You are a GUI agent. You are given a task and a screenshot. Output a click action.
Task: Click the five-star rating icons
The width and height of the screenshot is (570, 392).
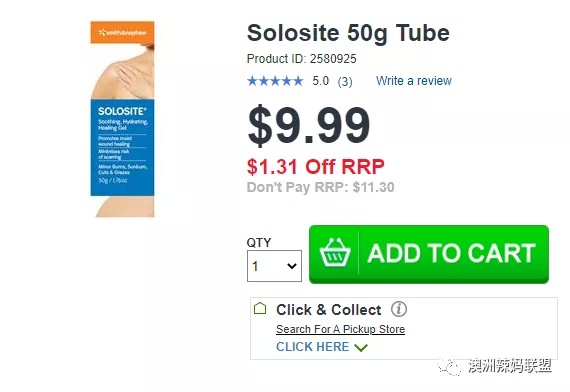pyautogui.click(x=275, y=81)
